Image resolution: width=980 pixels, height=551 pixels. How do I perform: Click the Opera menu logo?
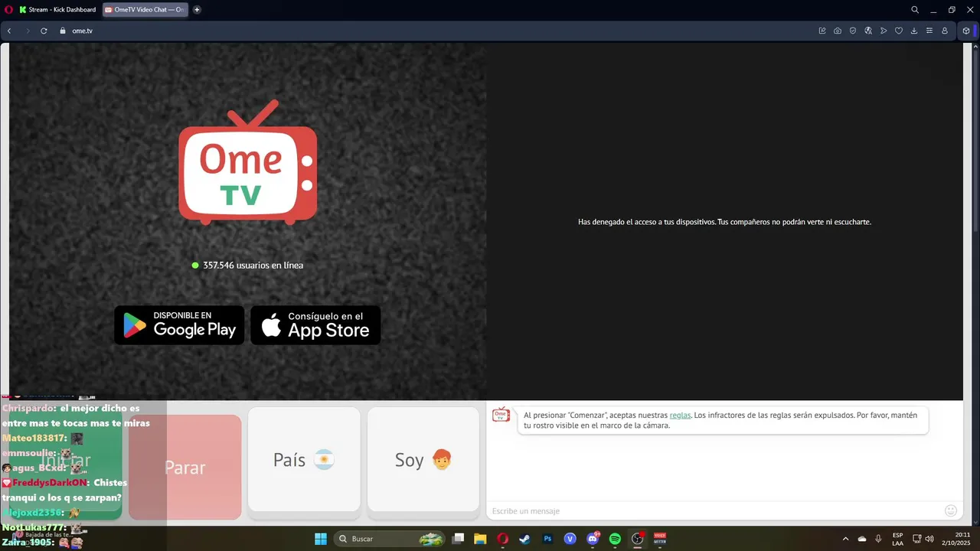7,9
